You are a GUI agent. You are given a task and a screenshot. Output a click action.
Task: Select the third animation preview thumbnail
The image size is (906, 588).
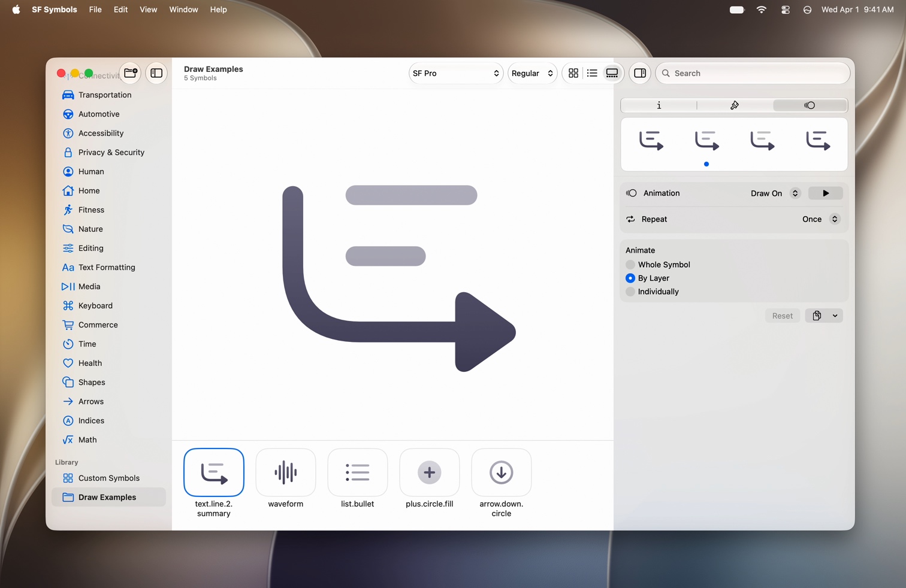click(762, 141)
